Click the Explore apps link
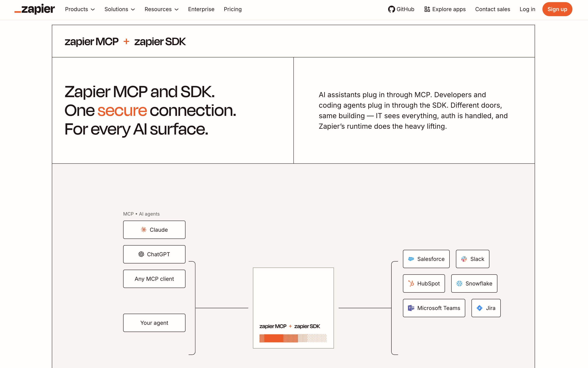The width and height of the screenshot is (588, 368). pyautogui.click(x=445, y=9)
